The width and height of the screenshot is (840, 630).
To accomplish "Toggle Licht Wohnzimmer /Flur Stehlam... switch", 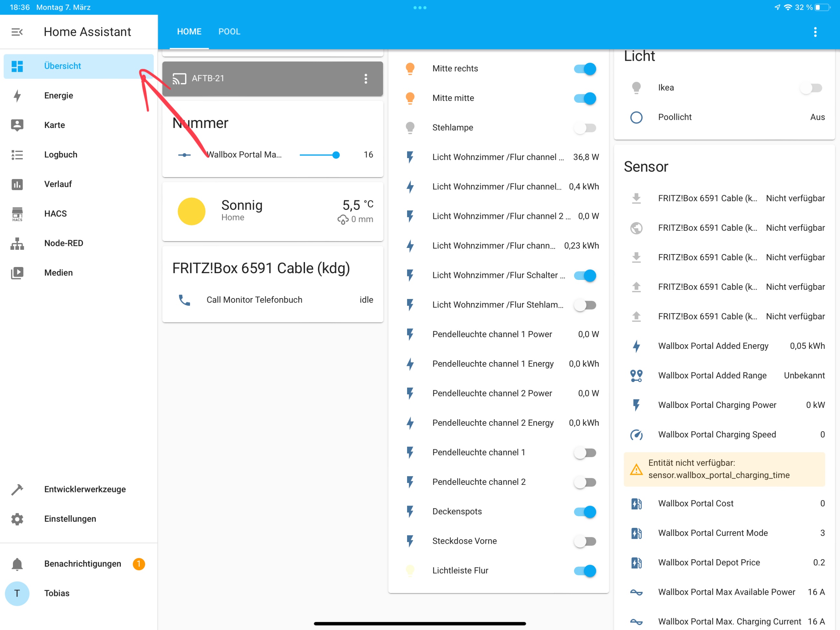I will [x=585, y=305].
